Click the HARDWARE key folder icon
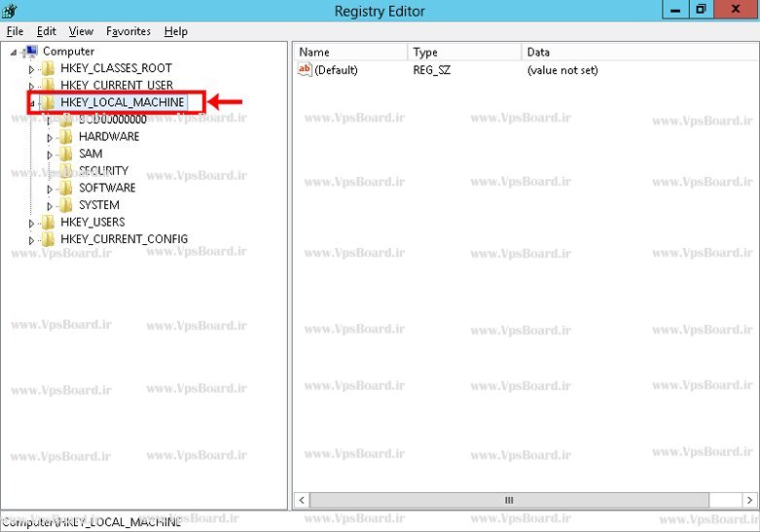Screen dimensions: 760x532 point(65,137)
